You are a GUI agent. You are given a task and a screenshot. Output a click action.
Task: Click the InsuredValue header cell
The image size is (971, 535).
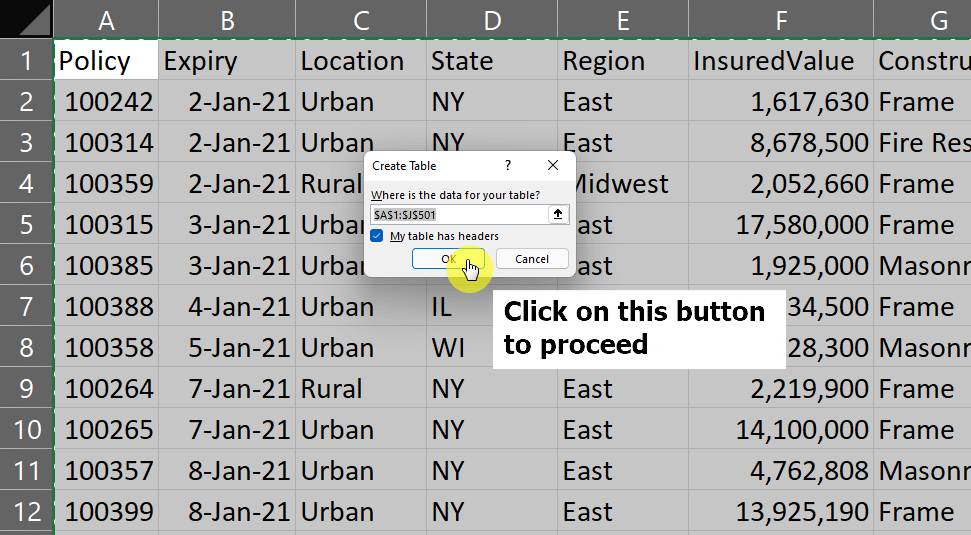pyautogui.click(x=781, y=60)
